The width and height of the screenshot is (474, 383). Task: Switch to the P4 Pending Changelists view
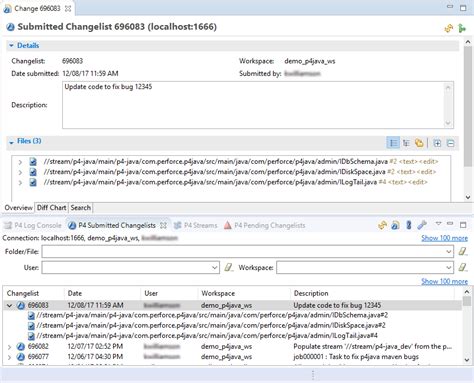tap(265, 226)
